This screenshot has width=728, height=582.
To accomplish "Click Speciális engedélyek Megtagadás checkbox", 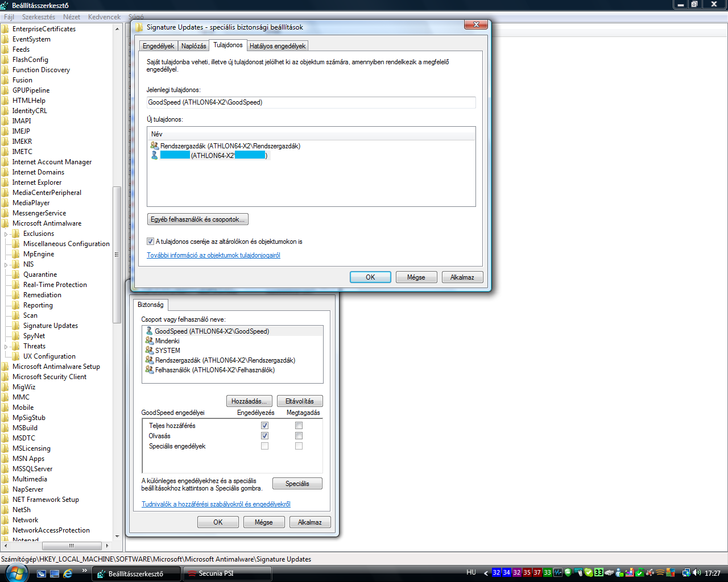I will coord(299,446).
